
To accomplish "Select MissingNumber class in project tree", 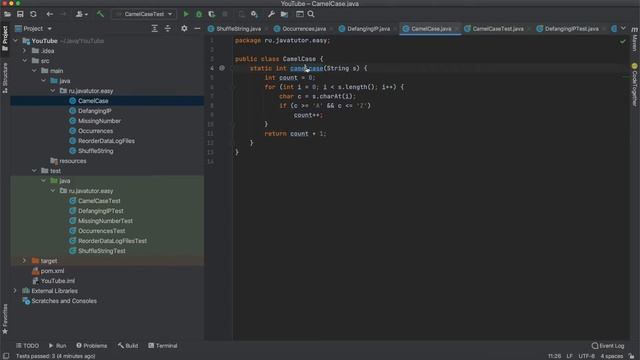I will 99,121.
